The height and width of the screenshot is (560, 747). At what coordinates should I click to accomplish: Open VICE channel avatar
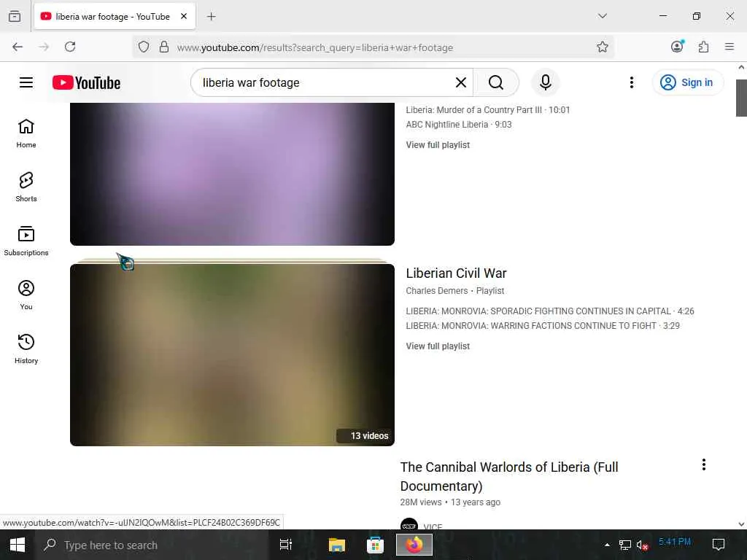pos(409,524)
